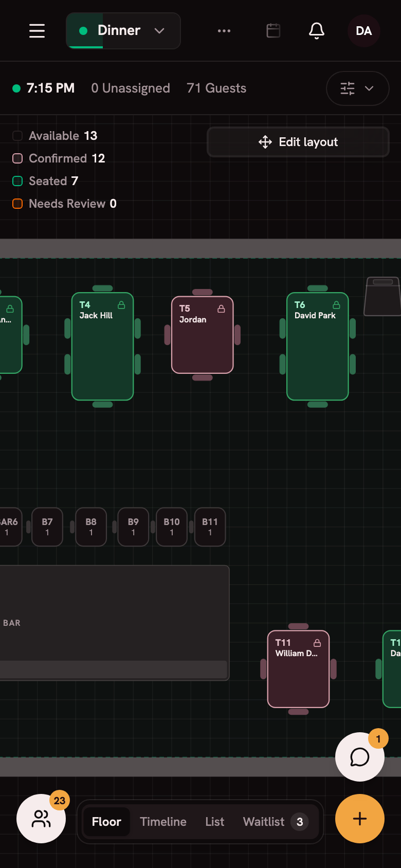Select bar seat B8
Screen dimensions: 401x868
91,527
